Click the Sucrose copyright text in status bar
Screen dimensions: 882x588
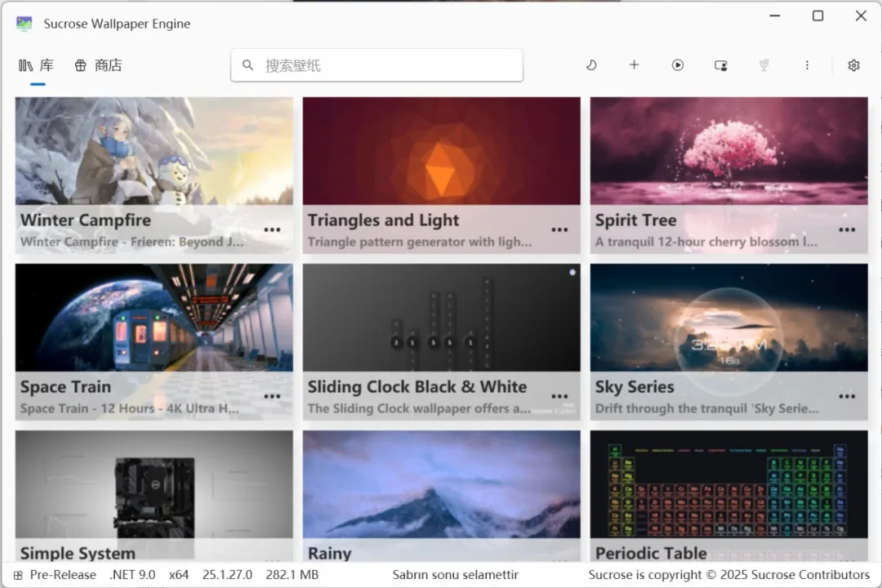(x=728, y=575)
